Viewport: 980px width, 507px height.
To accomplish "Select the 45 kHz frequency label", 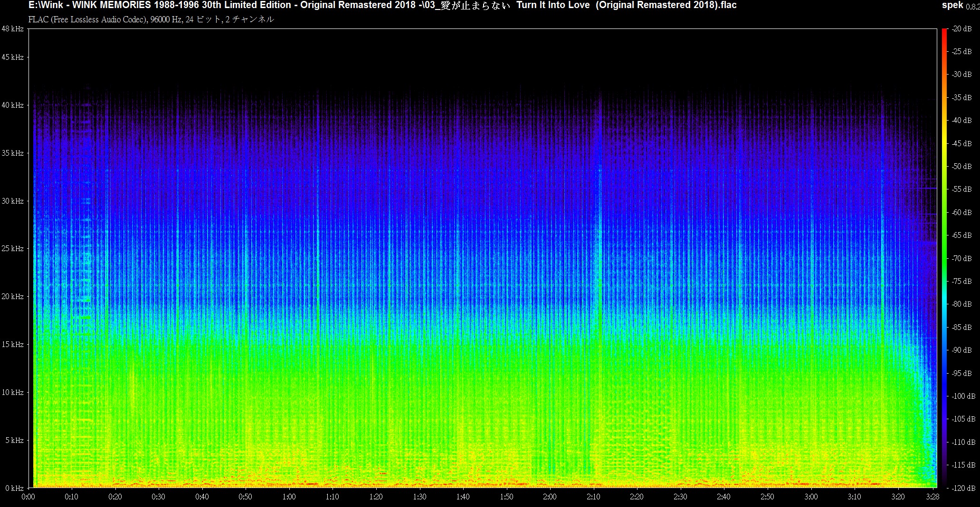I will tap(12, 57).
